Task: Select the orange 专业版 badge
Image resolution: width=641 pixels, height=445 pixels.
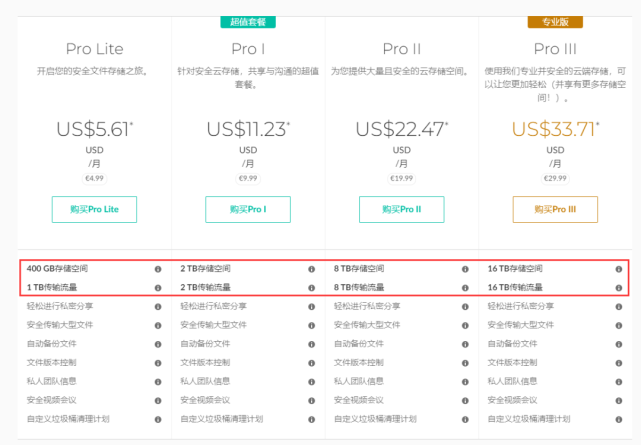Action: 555,21
